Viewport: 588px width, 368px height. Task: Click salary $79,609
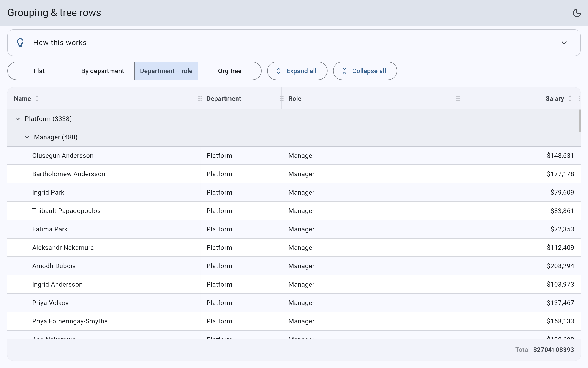click(x=562, y=192)
